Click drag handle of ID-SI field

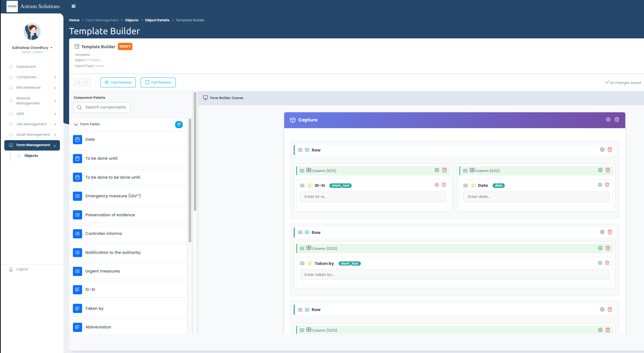[x=302, y=186]
